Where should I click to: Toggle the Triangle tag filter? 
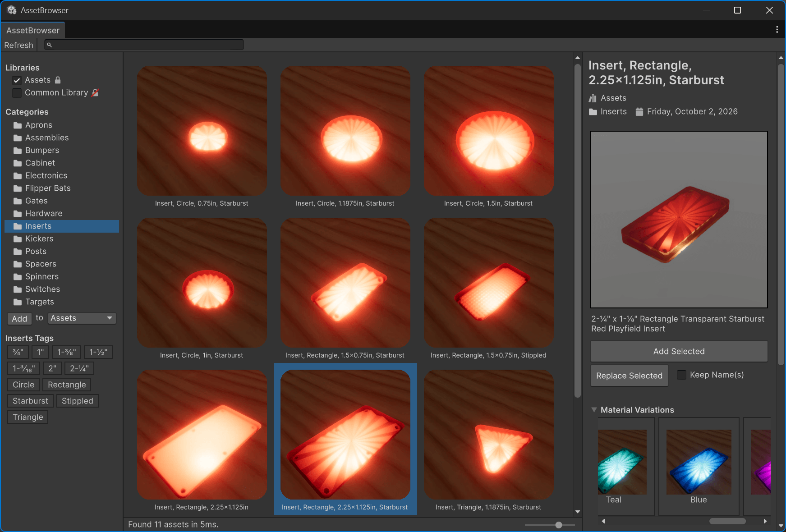(x=28, y=417)
